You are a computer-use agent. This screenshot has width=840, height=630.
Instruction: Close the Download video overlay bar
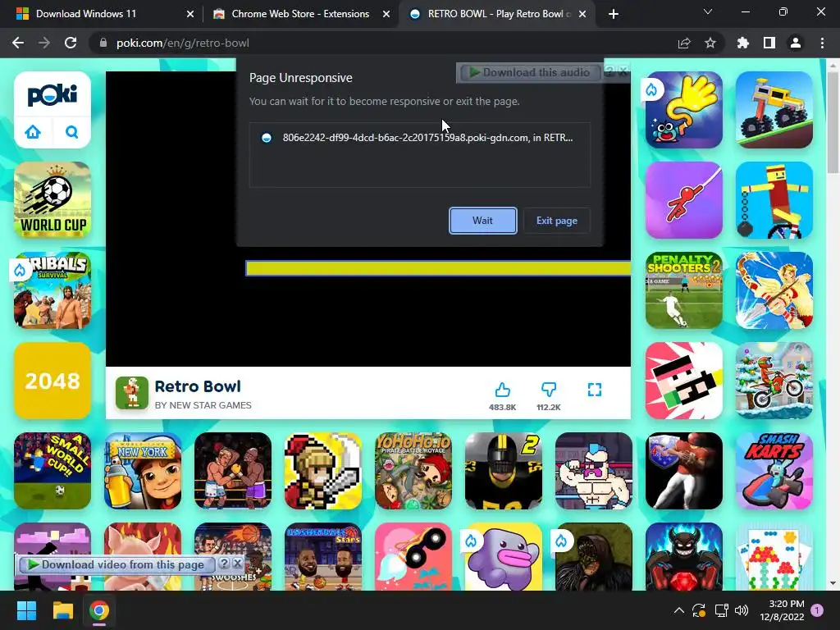pos(237,564)
